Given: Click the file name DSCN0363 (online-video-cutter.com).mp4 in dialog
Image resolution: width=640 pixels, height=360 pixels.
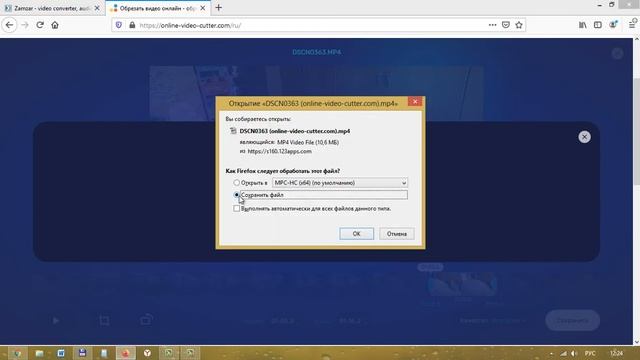Looking at the screenshot, I should [295, 131].
